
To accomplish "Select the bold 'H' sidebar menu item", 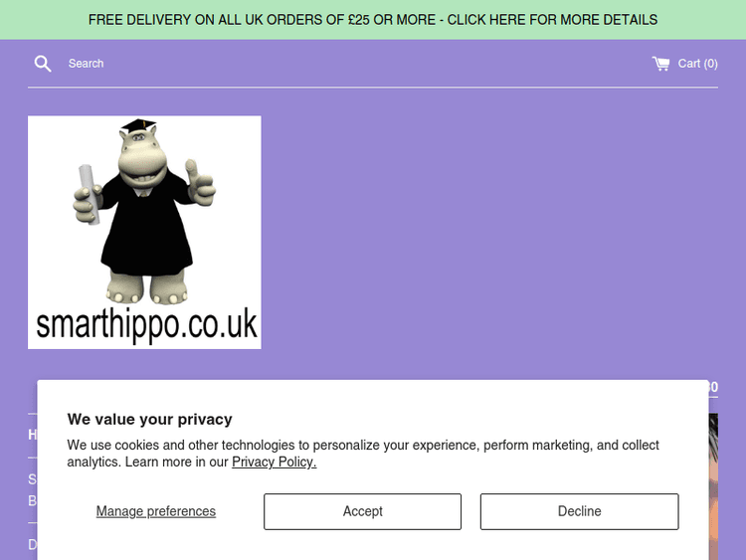I will (33, 435).
